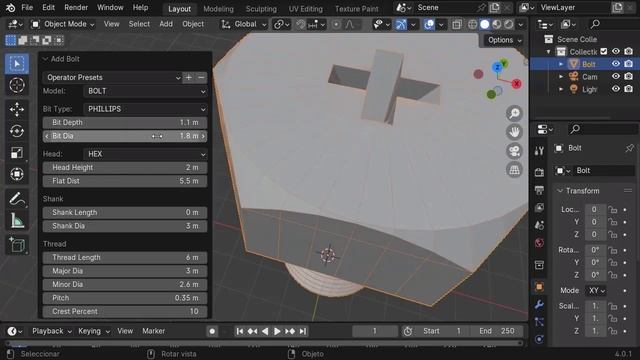Viewport: 640px width, 360px height.
Task: Activate the Cursor tool
Action: coord(17,85)
